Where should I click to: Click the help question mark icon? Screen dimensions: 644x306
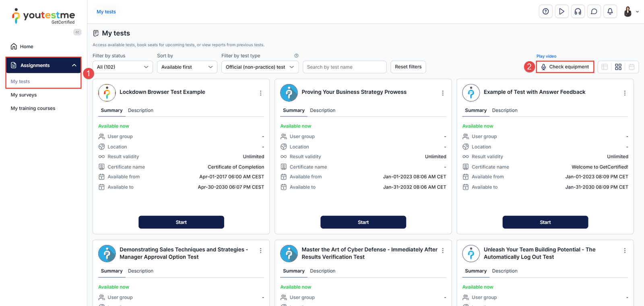pos(545,12)
